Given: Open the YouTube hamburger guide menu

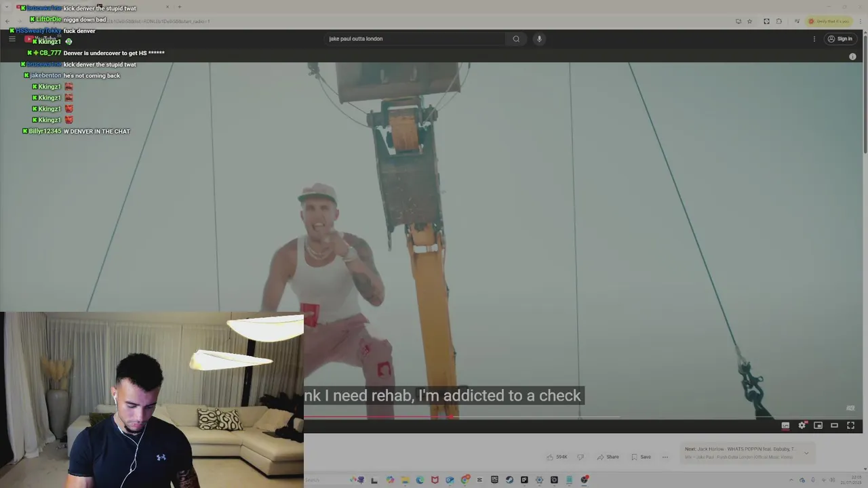Looking at the screenshot, I should 12,39.
